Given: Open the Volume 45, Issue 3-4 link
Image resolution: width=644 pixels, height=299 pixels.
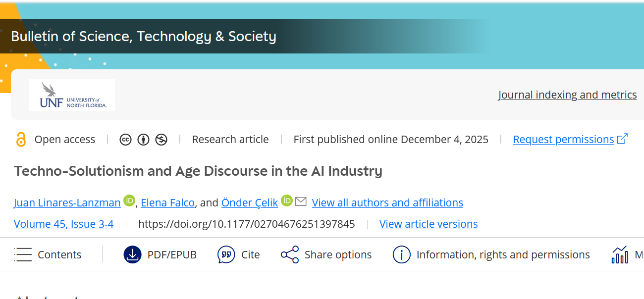Looking at the screenshot, I should 64,224.
